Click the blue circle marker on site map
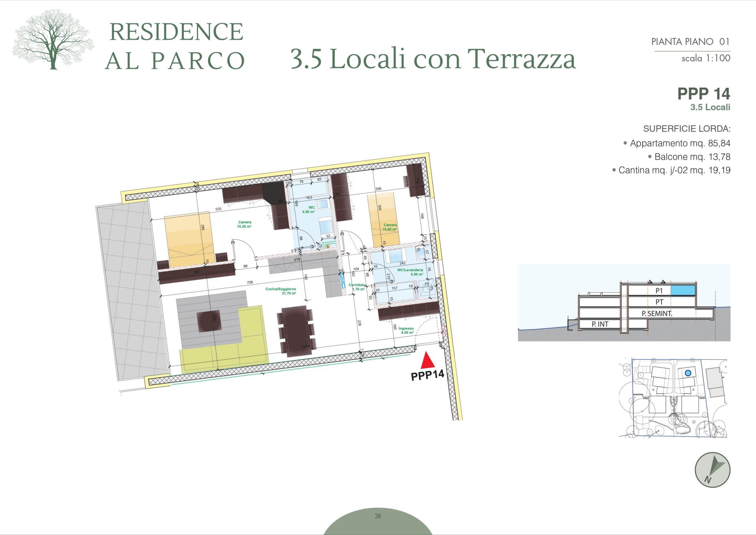The width and height of the screenshot is (756, 535). (688, 373)
